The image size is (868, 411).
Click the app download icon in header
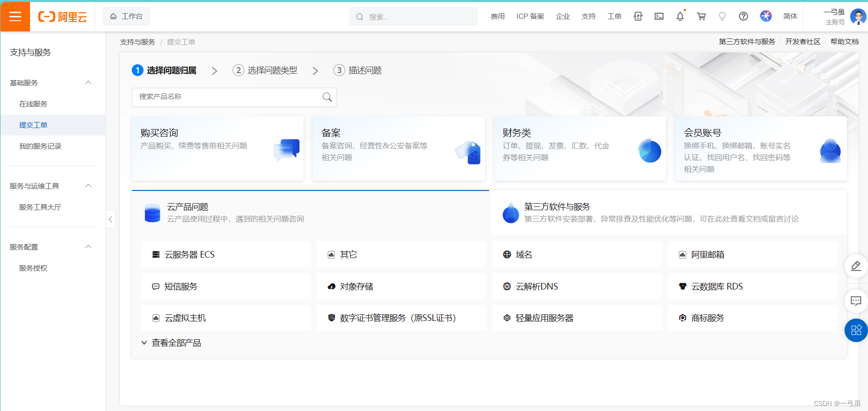coord(638,16)
